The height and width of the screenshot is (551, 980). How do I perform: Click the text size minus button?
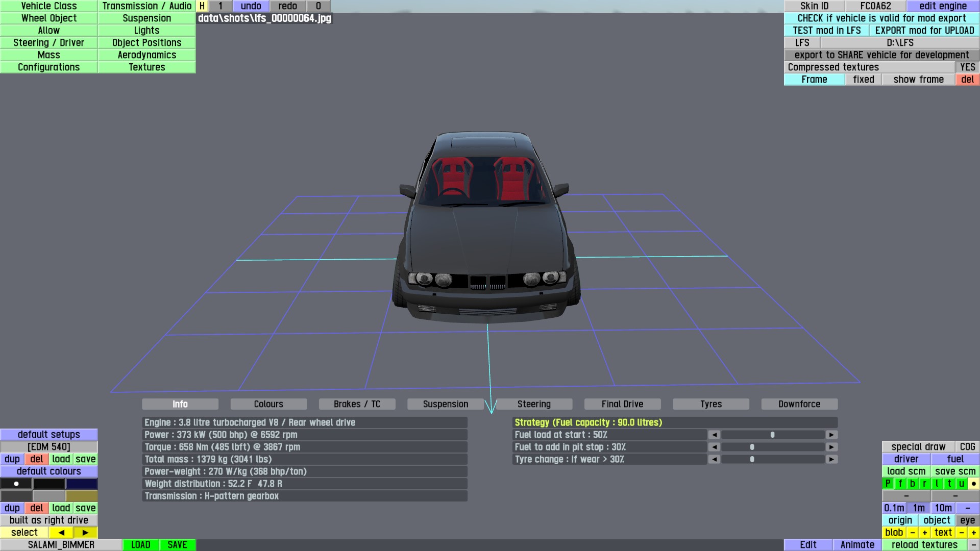click(961, 533)
